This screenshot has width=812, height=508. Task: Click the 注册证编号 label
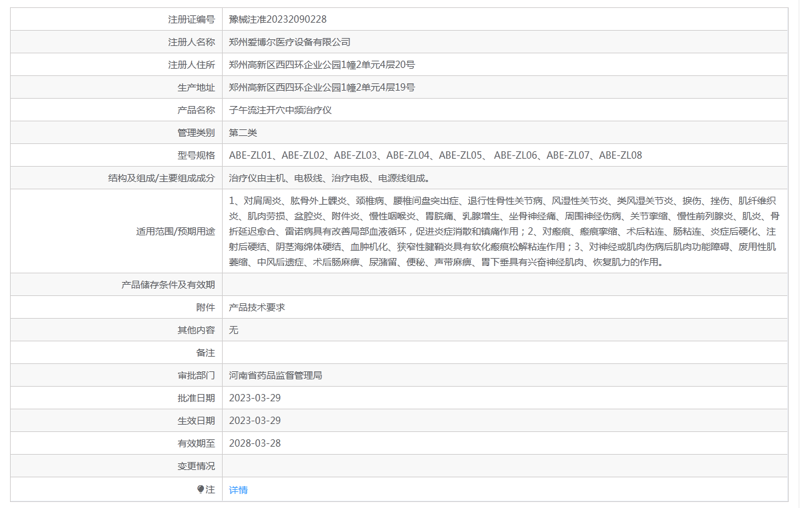(x=191, y=19)
